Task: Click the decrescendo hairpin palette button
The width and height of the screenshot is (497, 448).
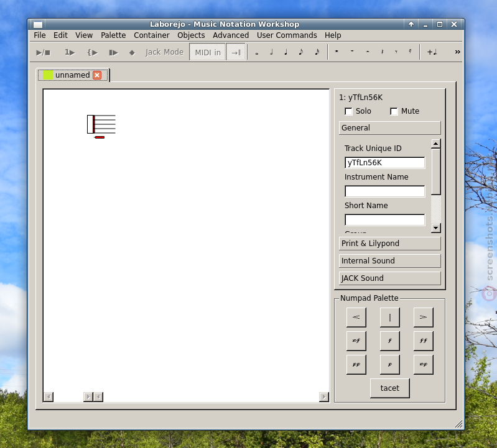Action: click(x=424, y=318)
